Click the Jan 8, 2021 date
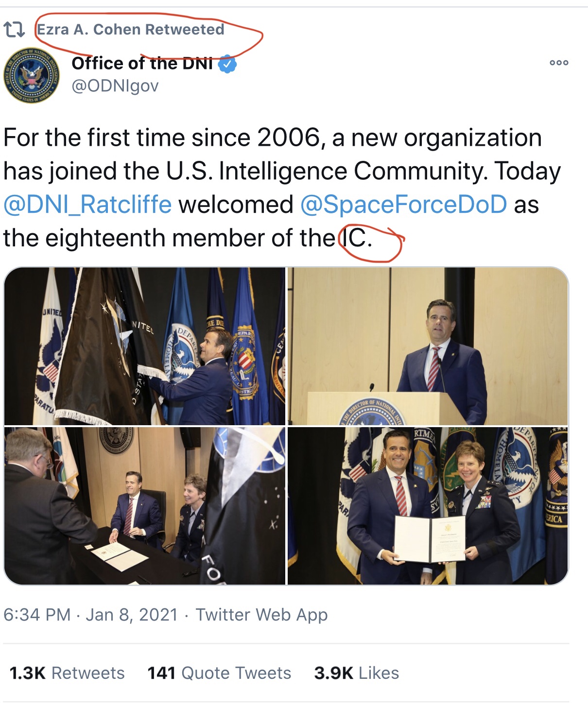The height and width of the screenshot is (708, 588). (x=132, y=615)
